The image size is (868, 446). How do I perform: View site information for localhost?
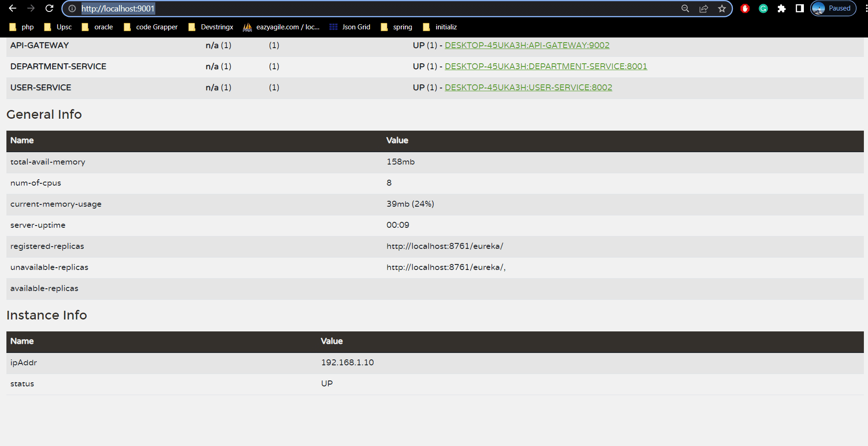point(72,8)
